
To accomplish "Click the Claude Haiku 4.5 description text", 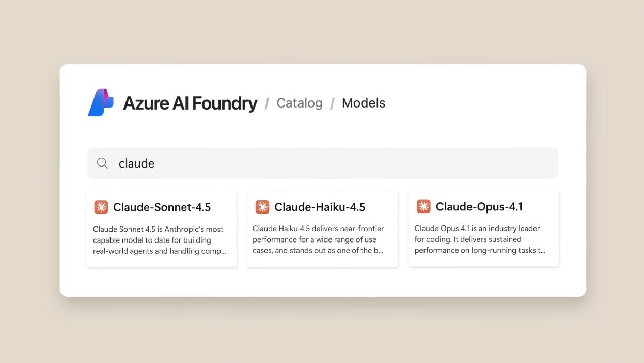I will (318, 240).
